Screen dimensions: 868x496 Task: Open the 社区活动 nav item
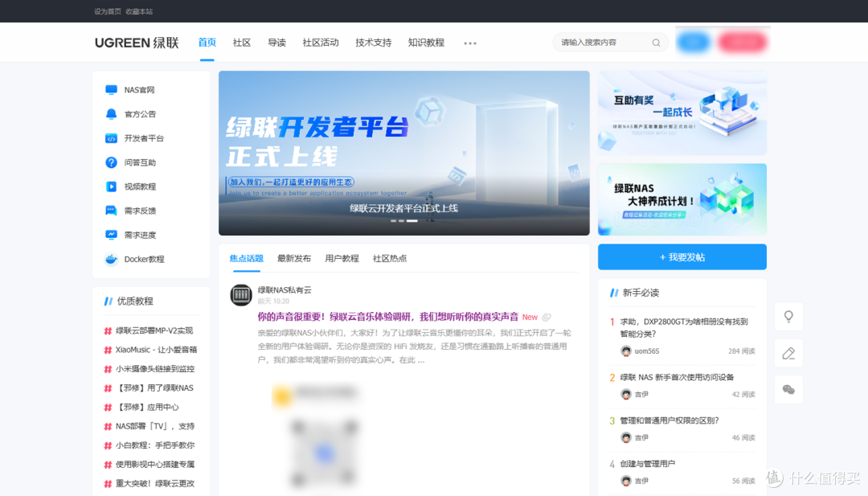[x=321, y=43]
